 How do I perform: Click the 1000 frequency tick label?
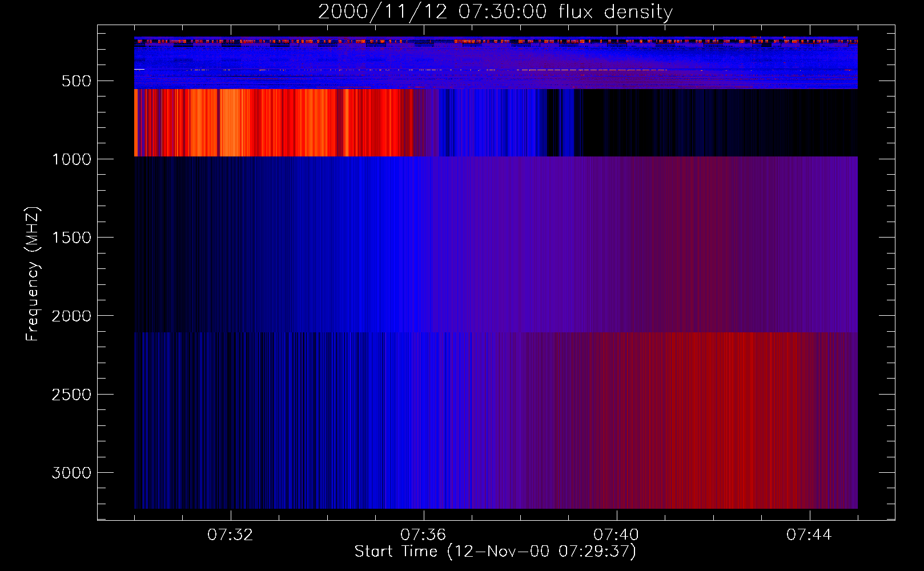click(71, 159)
